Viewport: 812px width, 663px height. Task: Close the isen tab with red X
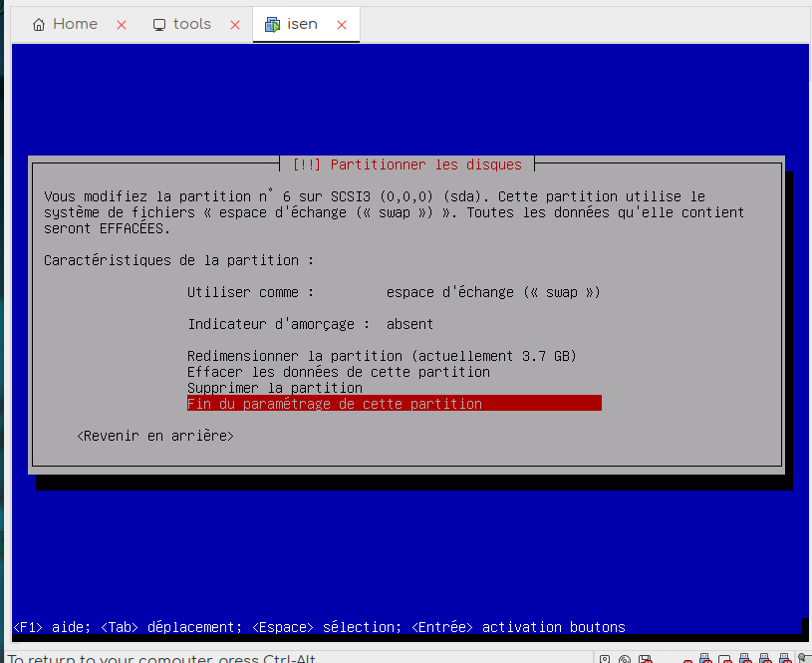342,25
